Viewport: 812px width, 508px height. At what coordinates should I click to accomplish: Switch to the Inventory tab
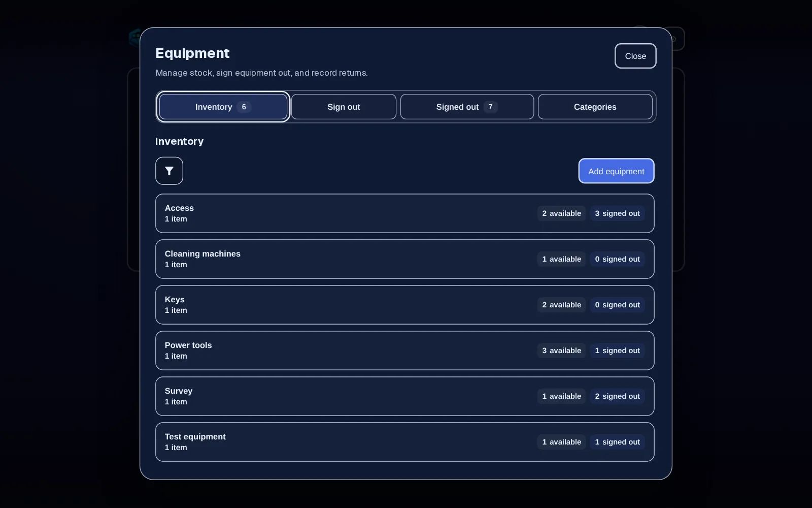[223, 107]
